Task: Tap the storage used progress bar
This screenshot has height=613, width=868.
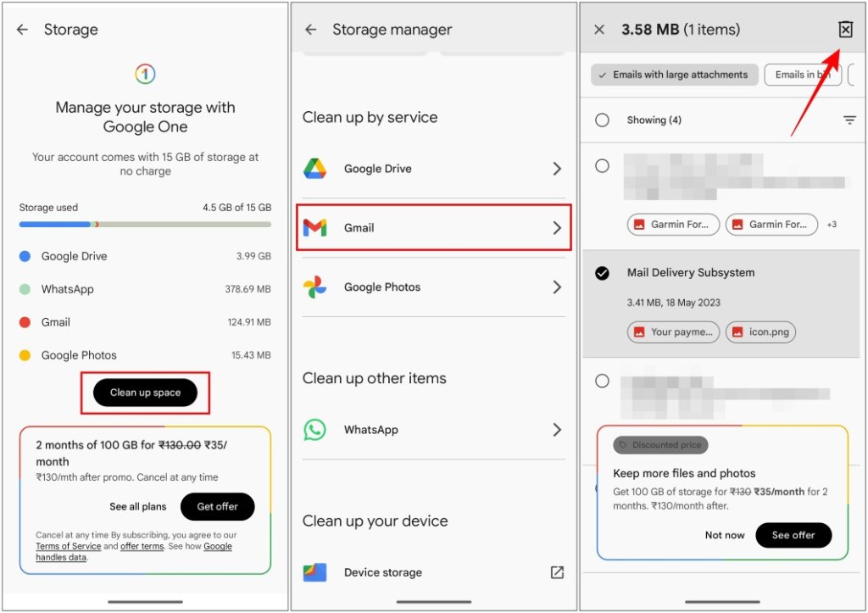Action: click(x=145, y=225)
